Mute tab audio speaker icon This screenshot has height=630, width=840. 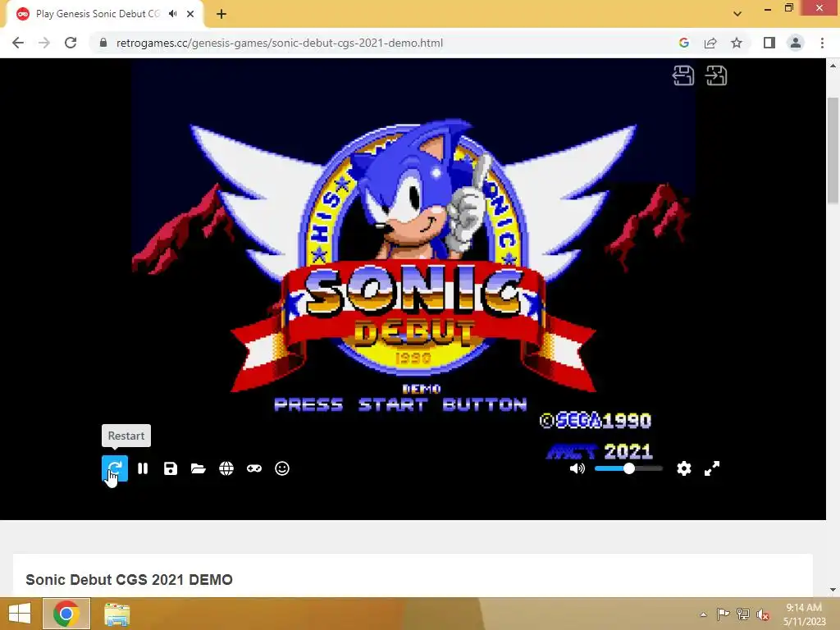(x=172, y=14)
